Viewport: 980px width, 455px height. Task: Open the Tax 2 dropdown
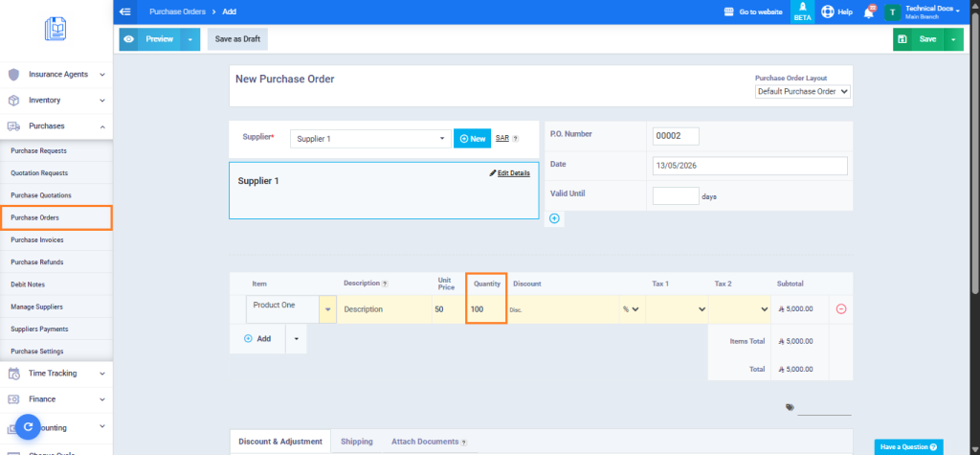pos(740,309)
